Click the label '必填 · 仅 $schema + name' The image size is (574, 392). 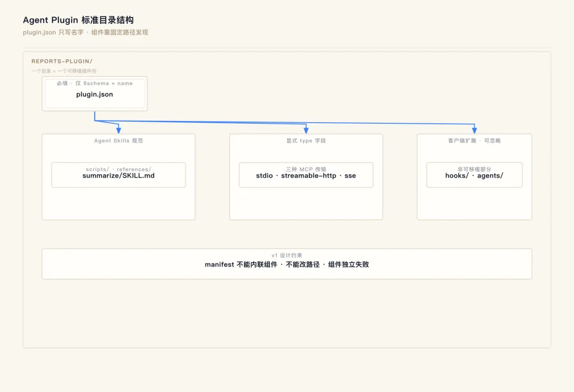pyautogui.click(x=95, y=83)
